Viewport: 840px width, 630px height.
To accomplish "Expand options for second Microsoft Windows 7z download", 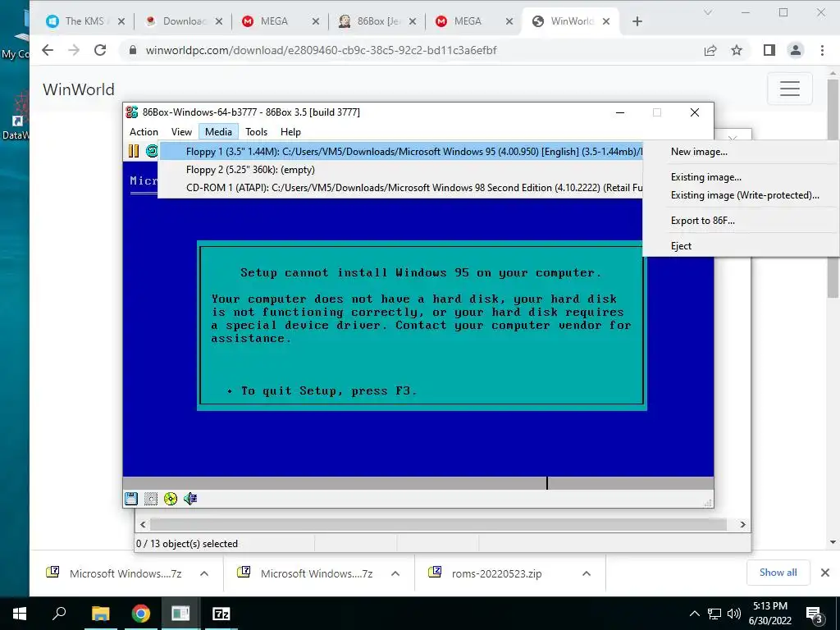I will click(395, 573).
